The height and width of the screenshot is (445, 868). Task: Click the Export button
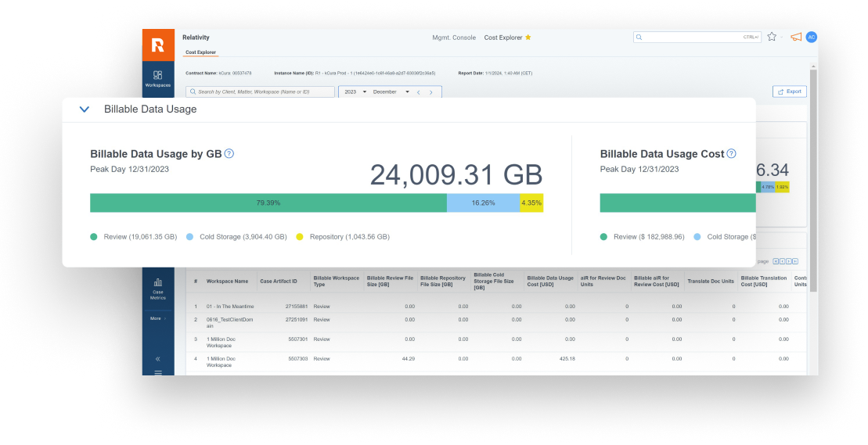789,92
